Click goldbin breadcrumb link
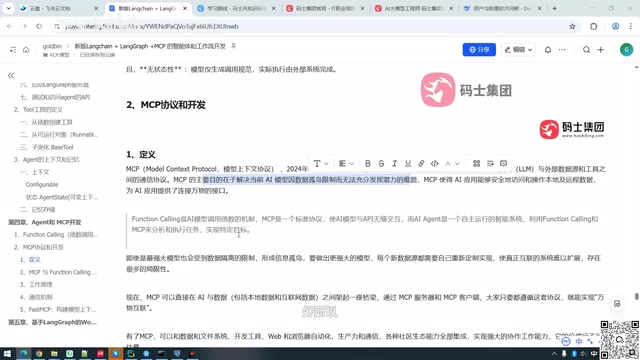This screenshot has width=640, height=360. [x=52, y=46]
